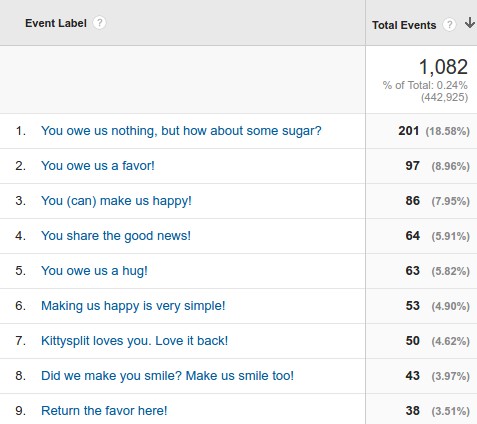
Task: Click 'Return the favor here!' link
Action: [x=104, y=411]
